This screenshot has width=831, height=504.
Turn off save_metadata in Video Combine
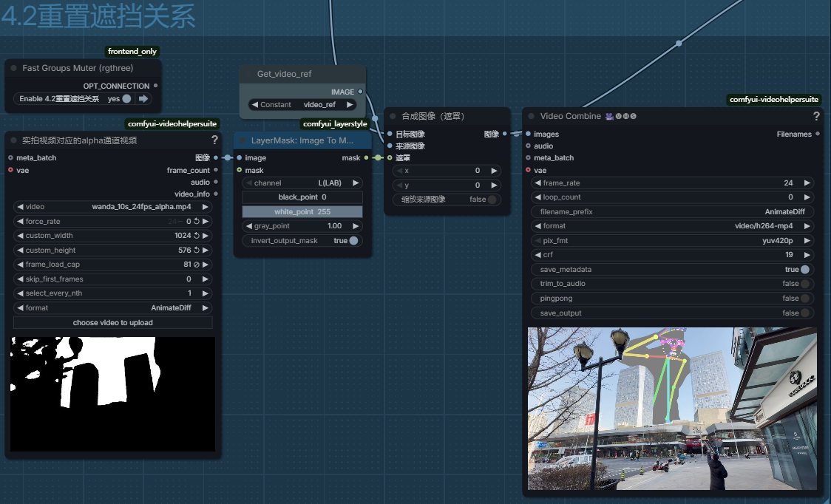click(x=804, y=270)
